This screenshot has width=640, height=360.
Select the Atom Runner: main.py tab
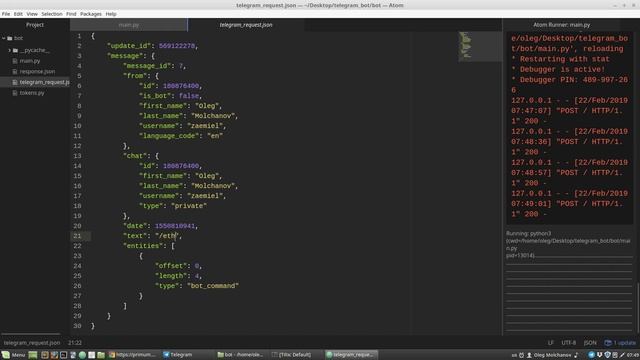(x=561, y=25)
